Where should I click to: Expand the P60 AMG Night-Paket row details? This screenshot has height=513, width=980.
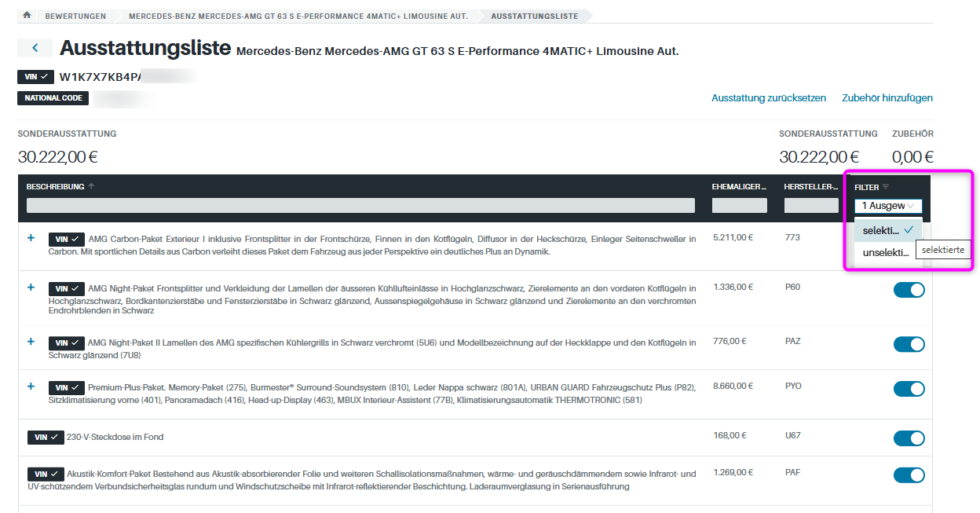31,288
